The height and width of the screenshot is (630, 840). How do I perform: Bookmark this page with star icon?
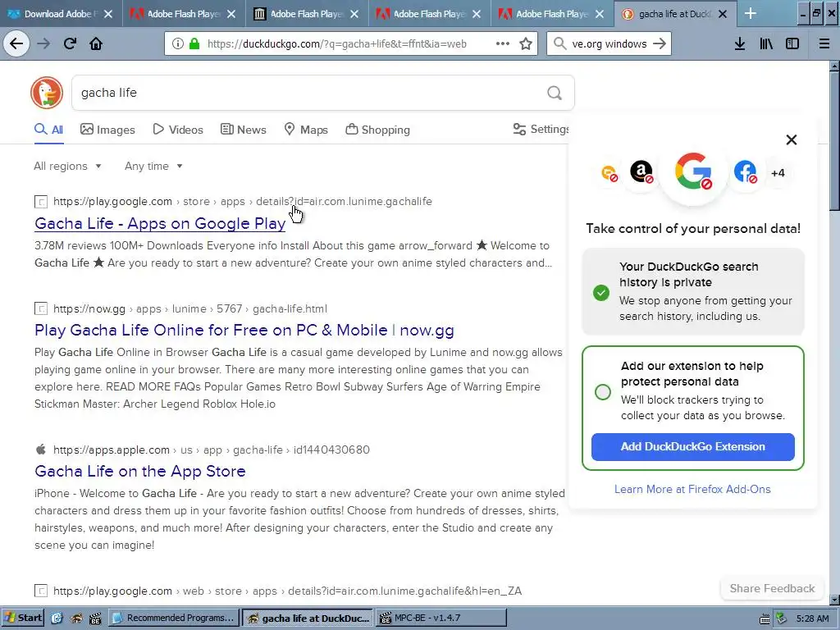tap(526, 43)
